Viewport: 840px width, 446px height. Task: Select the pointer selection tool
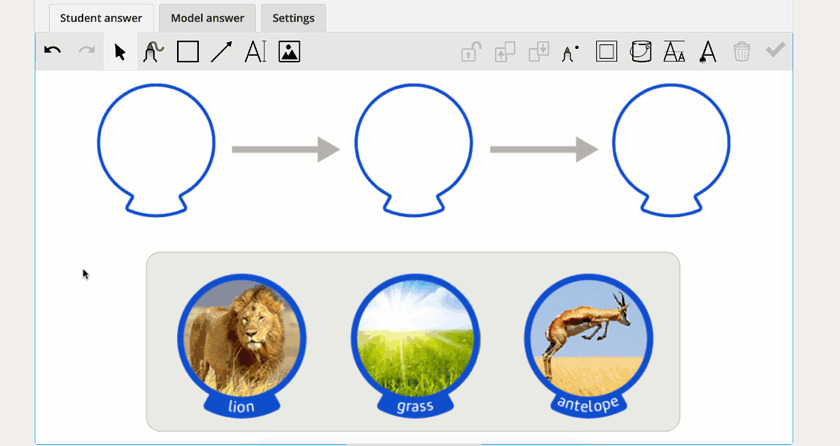[x=120, y=52]
